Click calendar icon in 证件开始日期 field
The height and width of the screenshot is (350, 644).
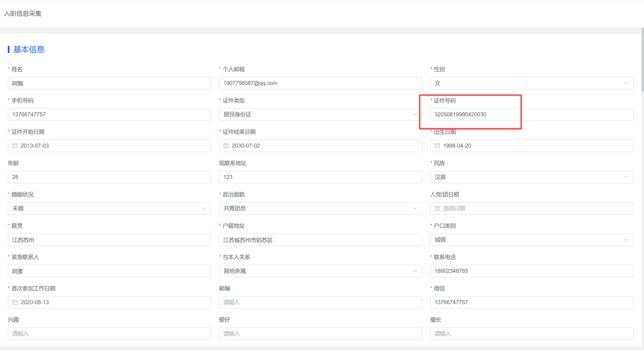(15, 146)
